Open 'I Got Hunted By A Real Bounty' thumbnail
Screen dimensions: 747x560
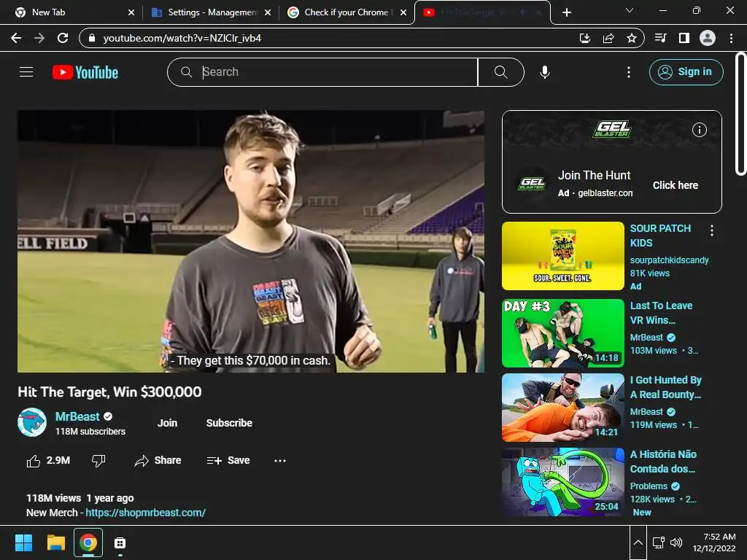click(x=562, y=408)
